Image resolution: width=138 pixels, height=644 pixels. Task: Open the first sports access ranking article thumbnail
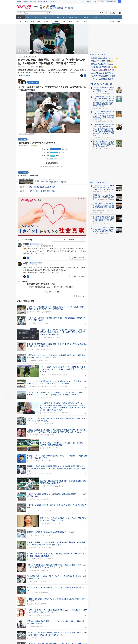(119, 90)
